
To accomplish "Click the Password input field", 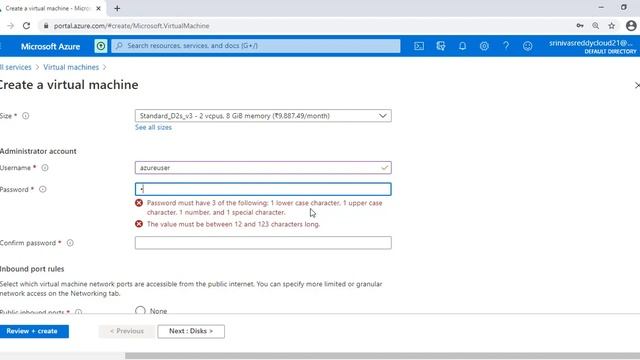I will [263, 189].
